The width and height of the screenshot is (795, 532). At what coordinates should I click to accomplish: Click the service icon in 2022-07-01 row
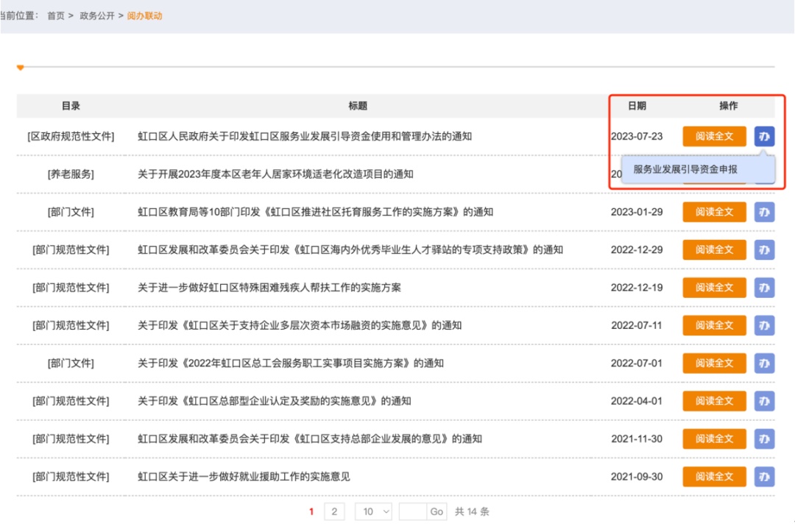(x=764, y=363)
